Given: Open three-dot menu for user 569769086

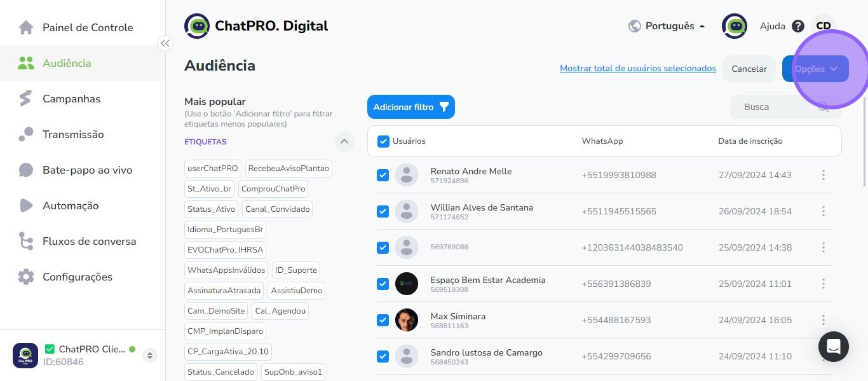Looking at the screenshot, I should (x=824, y=247).
